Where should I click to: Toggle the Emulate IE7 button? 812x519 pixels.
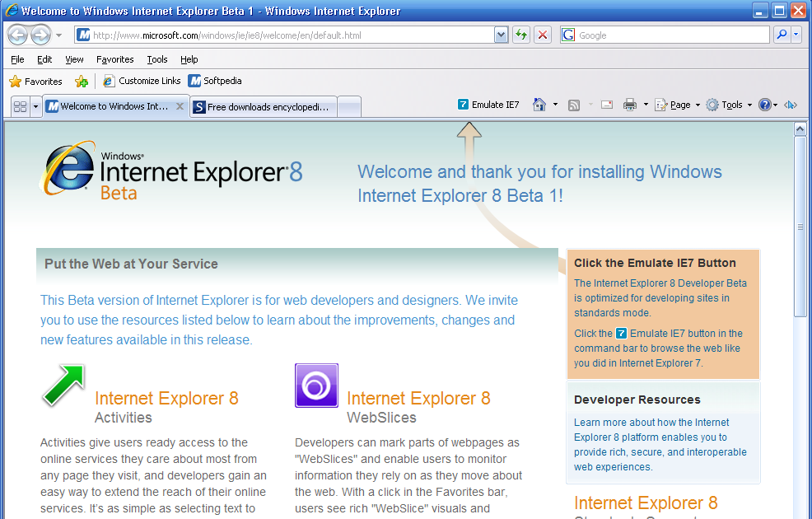[x=488, y=105]
